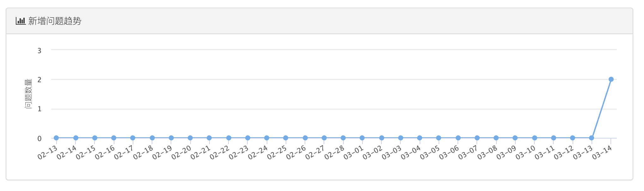Click the 新增问题趋势 panel title
Viewport: 644px width, 191px height.
pos(55,21)
